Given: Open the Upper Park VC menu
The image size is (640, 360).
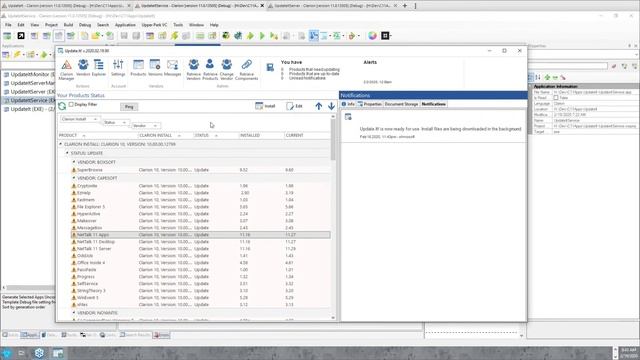Looking at the screenshot, I should pyautogui.click(x=154, y=25).
